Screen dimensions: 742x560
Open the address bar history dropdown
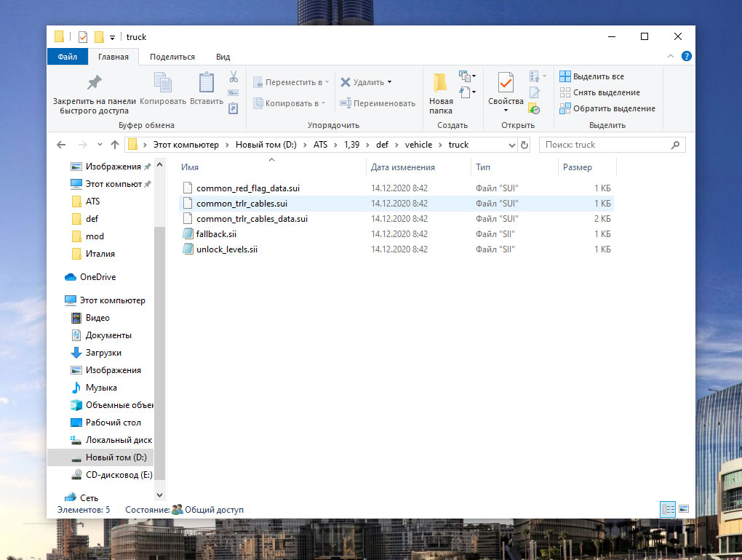tap(511, 145)
